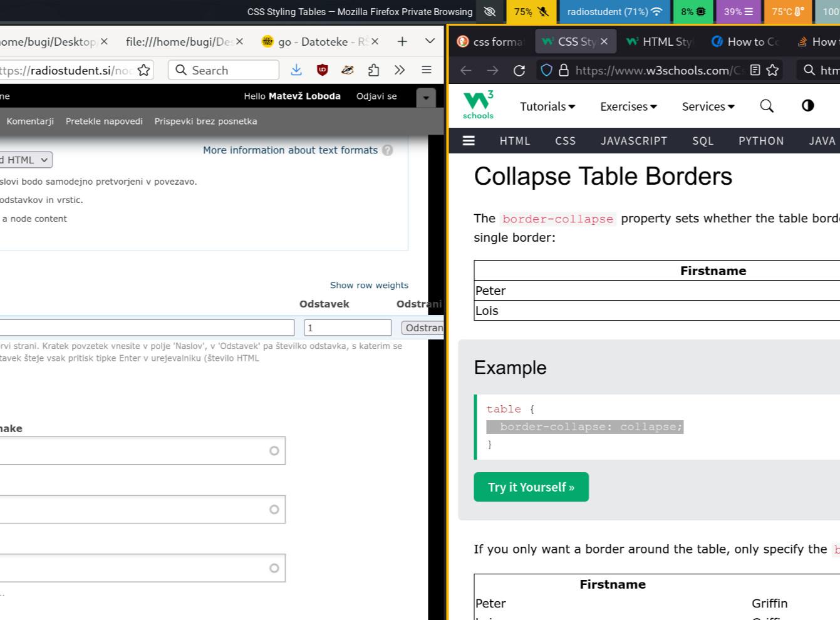
Task: Click the extensions puzzle piece icon
Action: coord(373,70)
